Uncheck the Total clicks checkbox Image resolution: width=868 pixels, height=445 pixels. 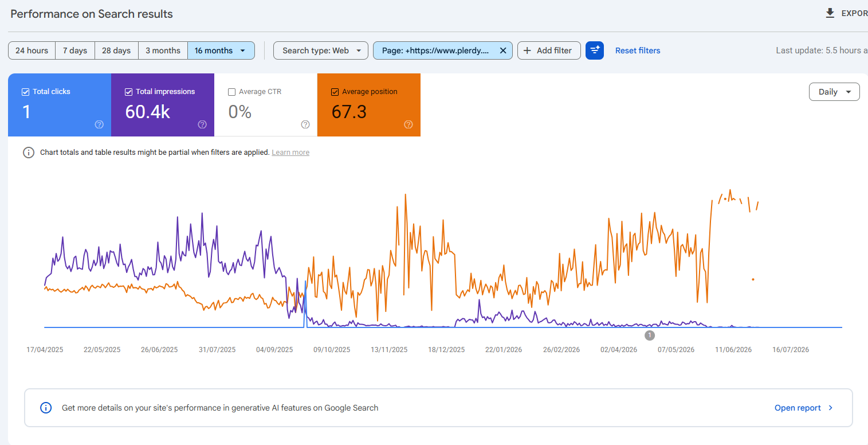click(25, 92)
